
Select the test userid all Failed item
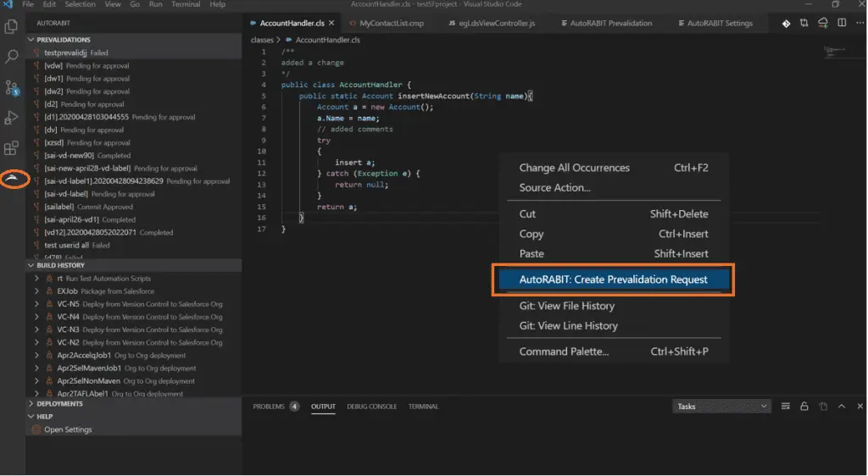pos(133,246)
